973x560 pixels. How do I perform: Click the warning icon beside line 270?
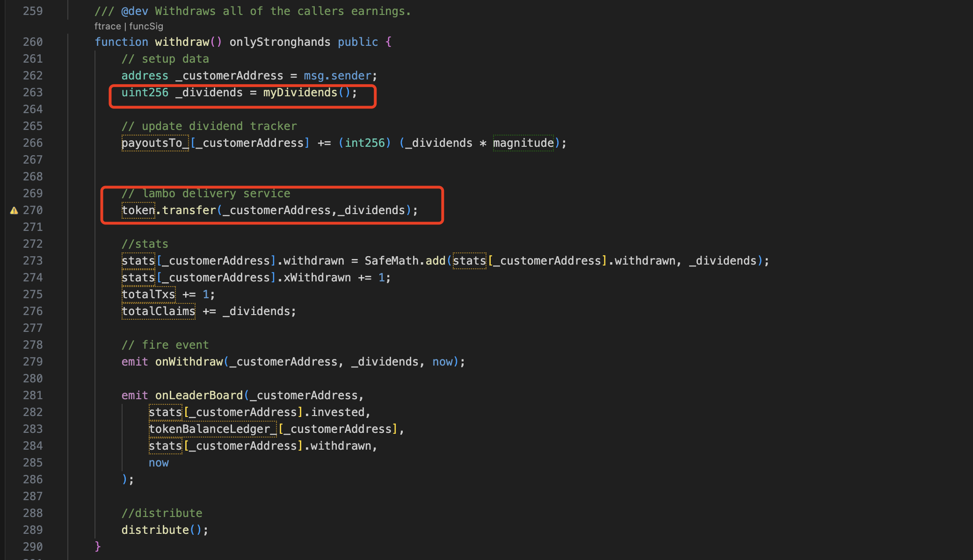14,210
